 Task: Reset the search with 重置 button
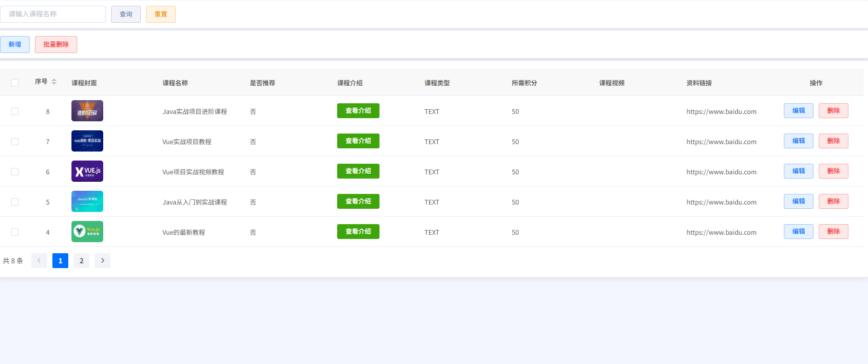pyautogui.click(x=161, y=14)
